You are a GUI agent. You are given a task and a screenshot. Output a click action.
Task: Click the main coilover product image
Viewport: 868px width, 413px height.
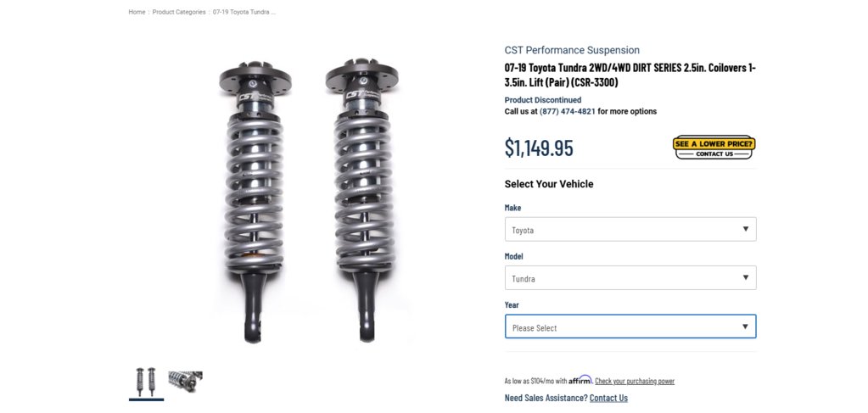[x=308, y=200]
